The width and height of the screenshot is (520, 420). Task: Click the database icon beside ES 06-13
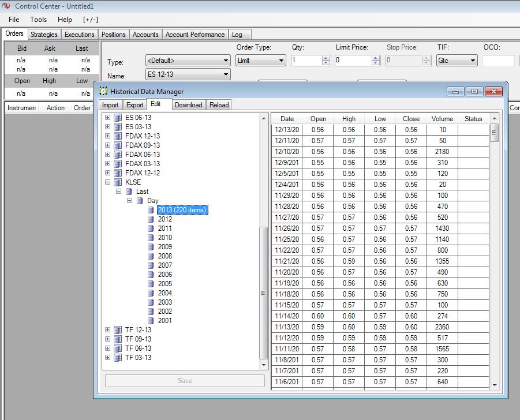[x=118, y=118]
